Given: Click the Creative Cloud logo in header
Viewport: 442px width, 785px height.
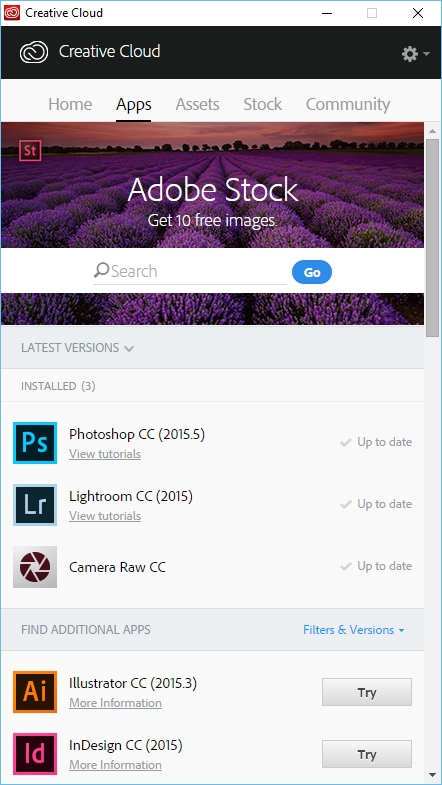Looking at the screenshot, I should 34,52.
